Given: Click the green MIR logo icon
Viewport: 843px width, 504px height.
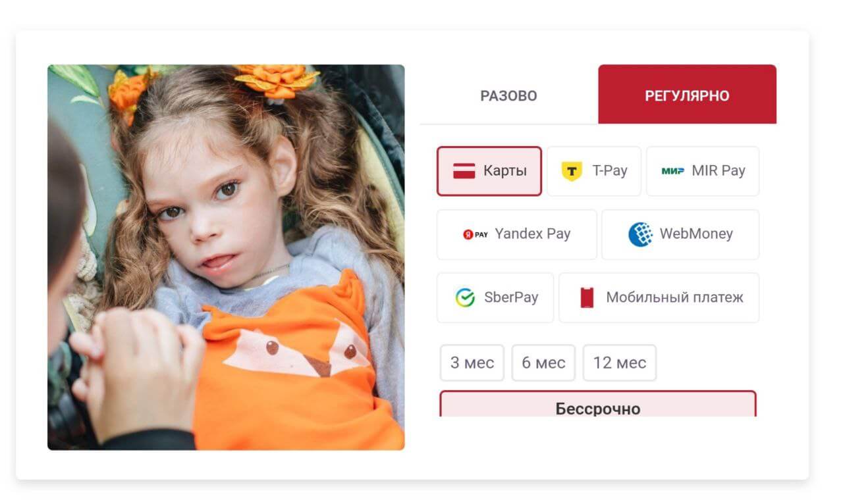Looking at the screenshot, I should [673, 171].
